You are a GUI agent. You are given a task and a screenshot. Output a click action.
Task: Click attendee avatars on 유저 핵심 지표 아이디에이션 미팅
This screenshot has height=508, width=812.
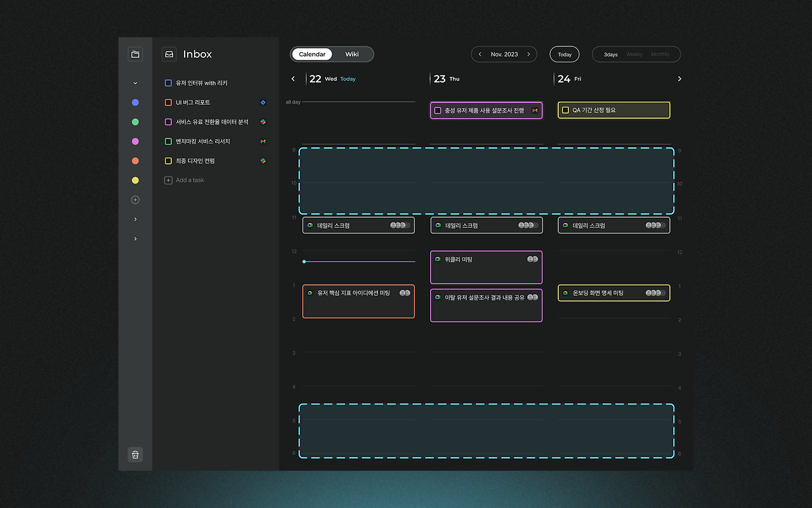tap(405, 293)
